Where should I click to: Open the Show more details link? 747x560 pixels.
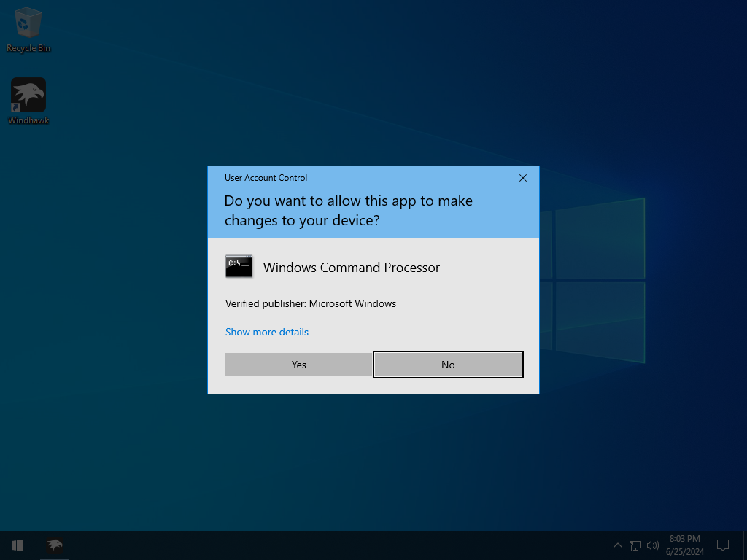pos(267,332)
